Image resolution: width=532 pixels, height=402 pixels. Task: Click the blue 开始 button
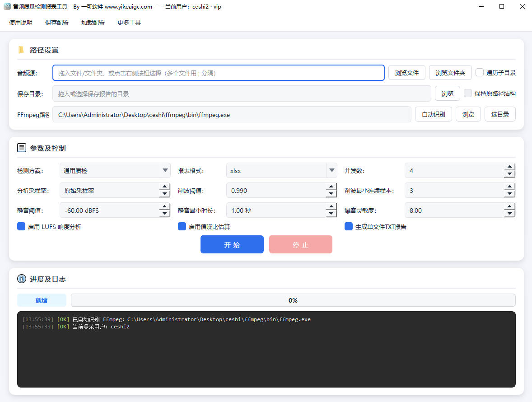pos(232,245)
